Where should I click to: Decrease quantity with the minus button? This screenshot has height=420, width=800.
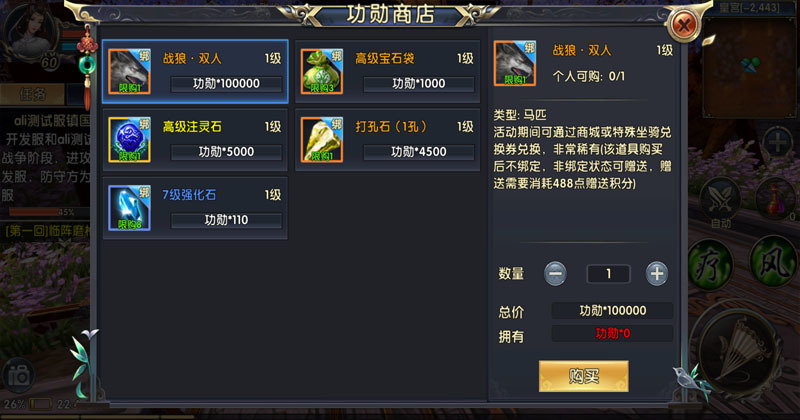(x=555, y=274)
